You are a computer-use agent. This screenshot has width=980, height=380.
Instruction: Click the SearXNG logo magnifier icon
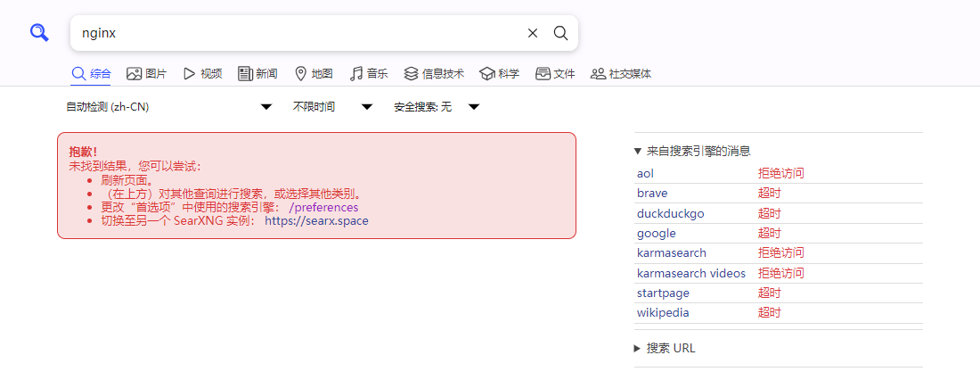[x=39, y=33]
